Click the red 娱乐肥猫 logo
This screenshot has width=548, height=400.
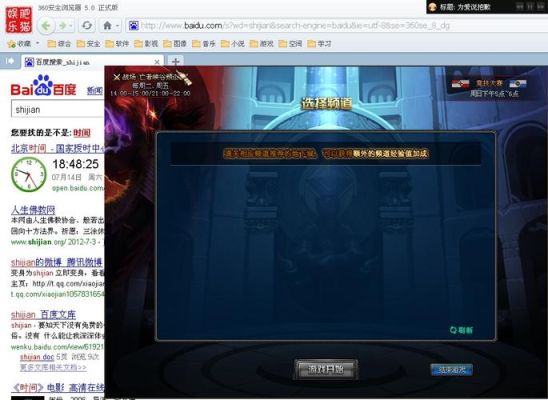(19, 20)
